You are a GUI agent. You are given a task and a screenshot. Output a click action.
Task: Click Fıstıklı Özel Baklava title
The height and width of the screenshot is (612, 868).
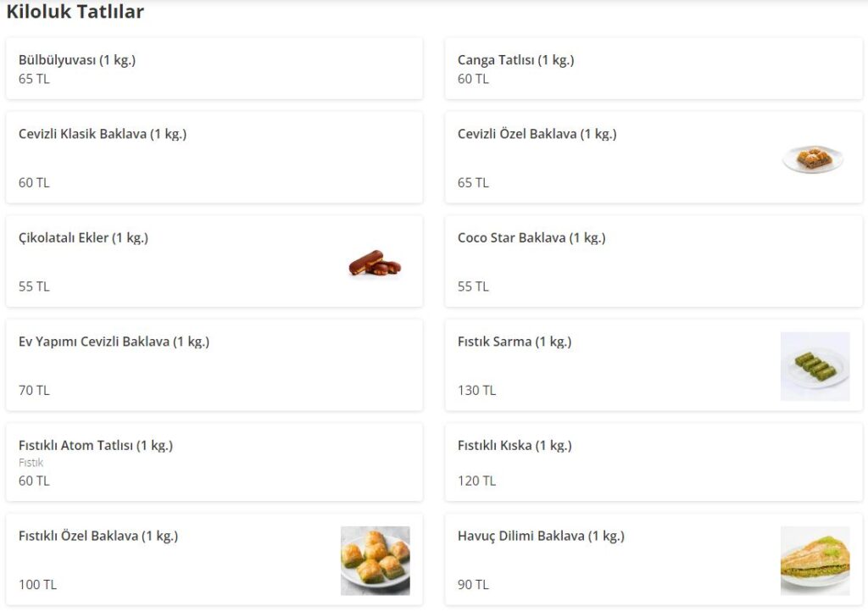click(x=98, y=536)
